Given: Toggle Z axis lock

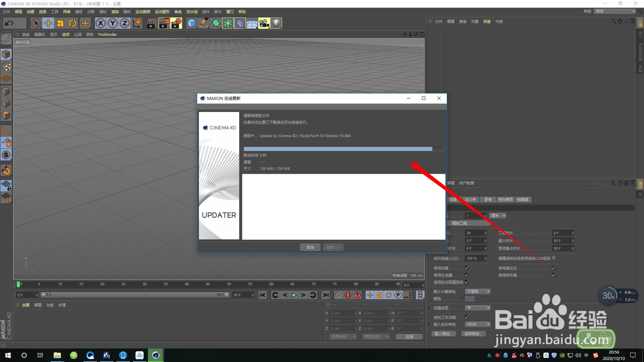Looking at the screenshot, I should point(125,23).
